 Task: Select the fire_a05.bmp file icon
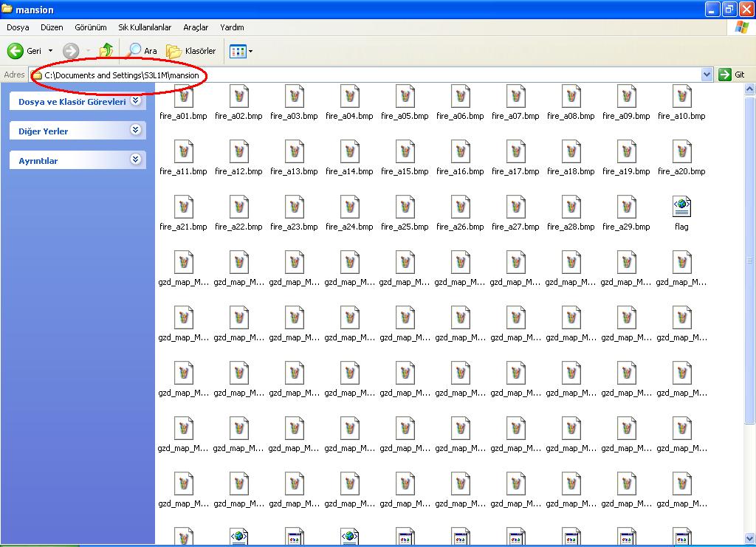(x=405, y=96)
